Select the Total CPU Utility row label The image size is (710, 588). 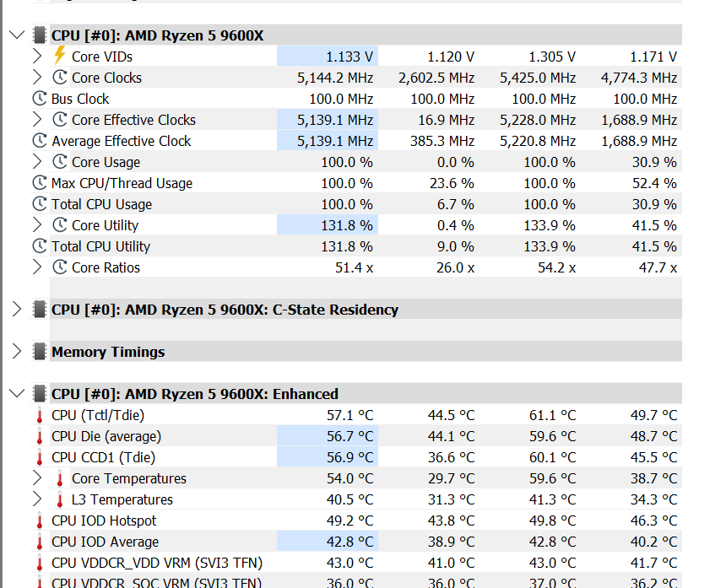coord(100,246)
